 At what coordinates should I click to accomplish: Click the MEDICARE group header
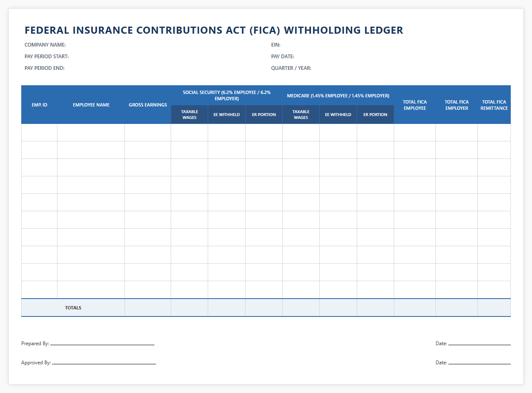338,96
